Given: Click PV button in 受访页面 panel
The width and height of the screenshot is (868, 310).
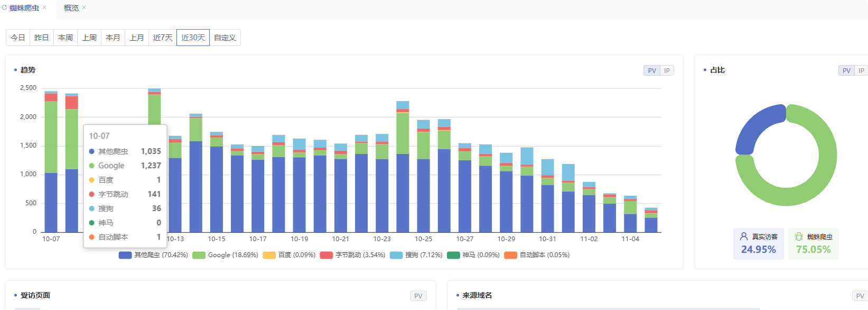Looking at the screenshot, I should coord(418,296).
